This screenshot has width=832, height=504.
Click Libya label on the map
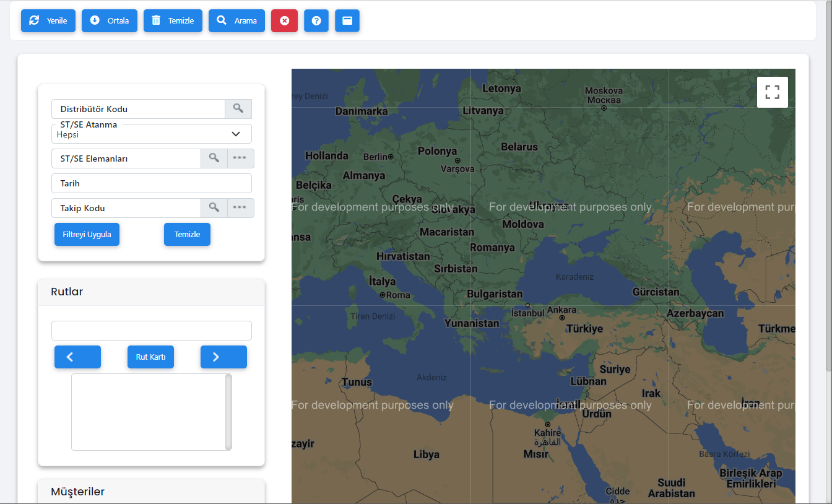tap(427, 454)
